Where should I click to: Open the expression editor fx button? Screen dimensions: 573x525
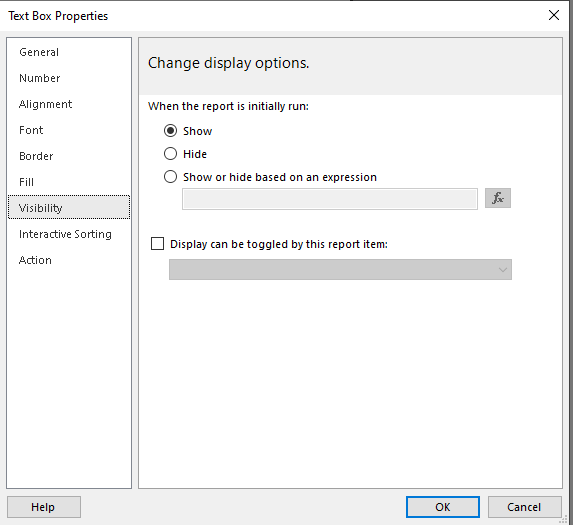(498, 198)
